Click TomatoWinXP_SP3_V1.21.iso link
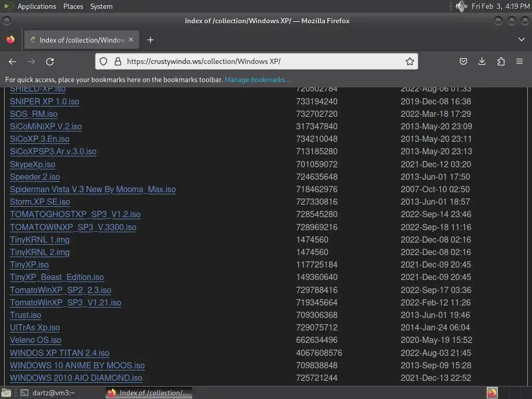The width and height of the screenshot is (532, 399). click(x=65, y=303)
